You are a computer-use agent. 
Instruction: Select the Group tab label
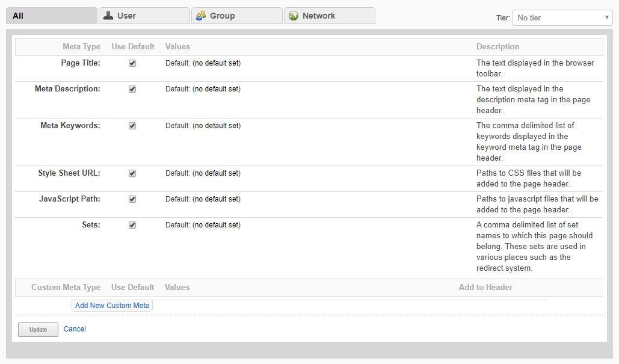click(x=222, y=16)
